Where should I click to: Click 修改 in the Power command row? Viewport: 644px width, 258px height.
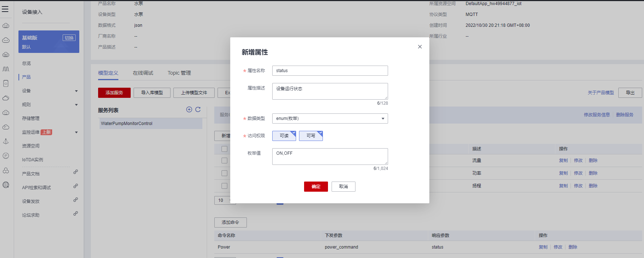(x=558, y=247)
